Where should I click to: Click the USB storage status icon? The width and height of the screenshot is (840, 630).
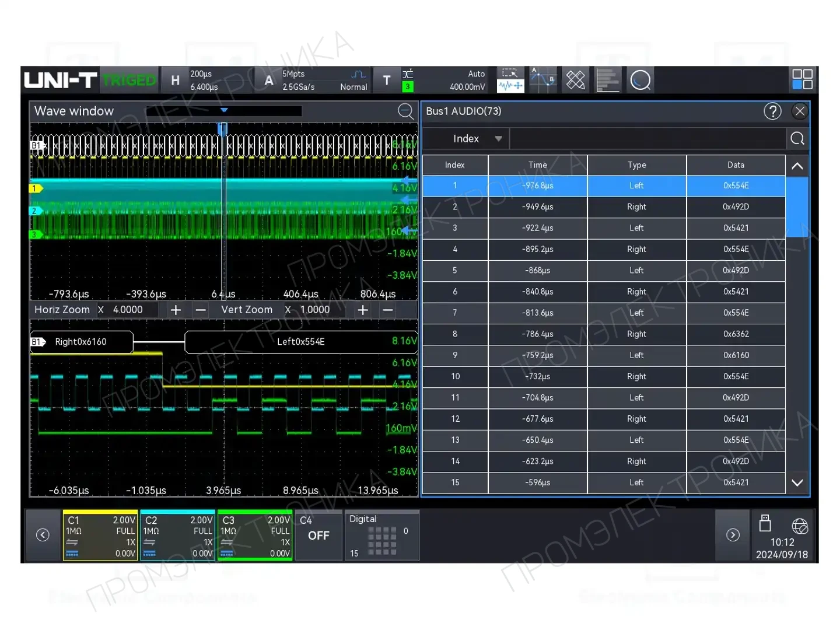coord(765,523)
